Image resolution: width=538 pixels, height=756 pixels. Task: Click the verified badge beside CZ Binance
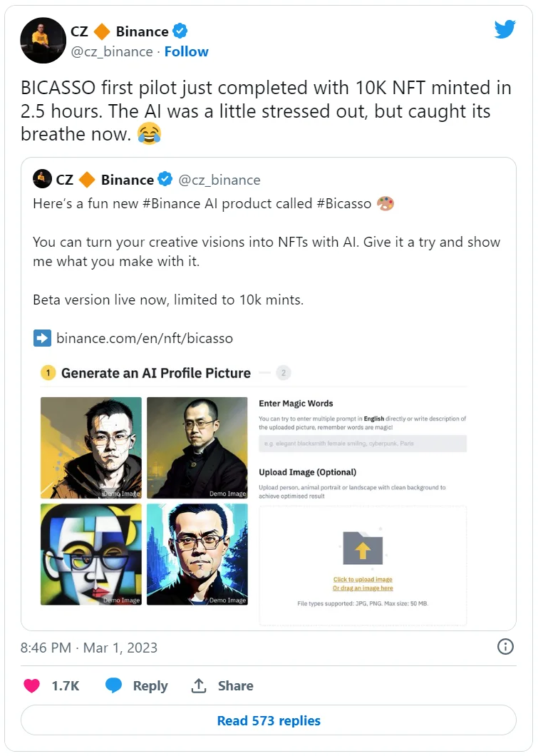point(181,31)
